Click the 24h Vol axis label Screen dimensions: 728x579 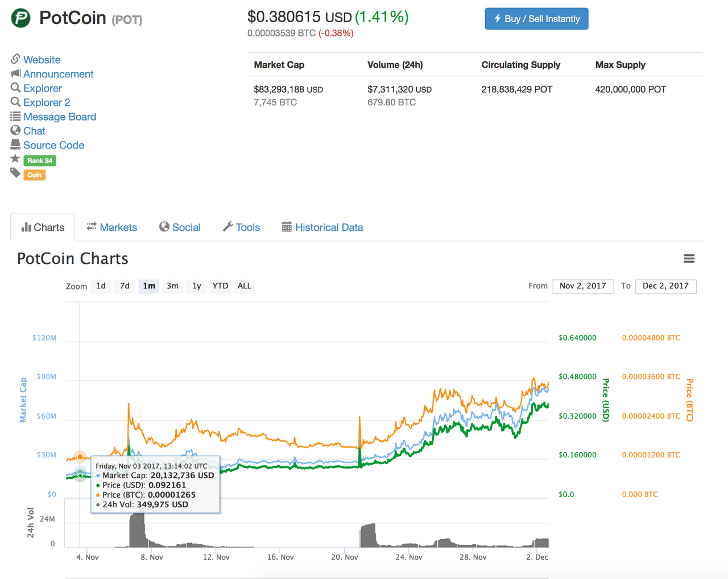tap(31, 523)
